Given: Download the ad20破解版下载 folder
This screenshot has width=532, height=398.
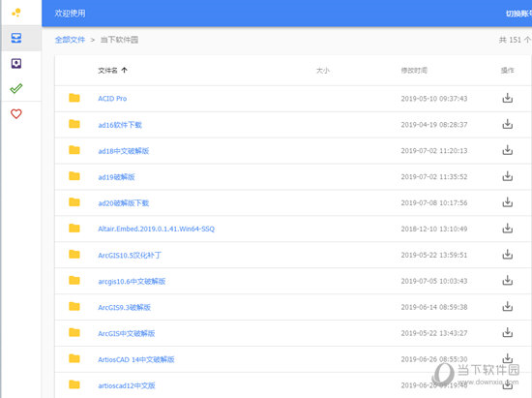Looking at the screenshot, I should (x=507, y=202).
